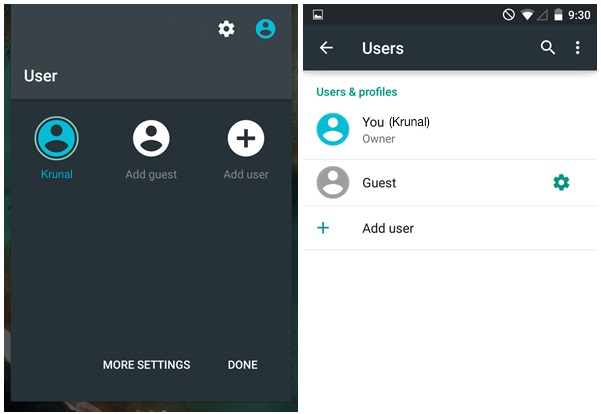Tap the Add guest avatar icon

pyautogui.click(x=151, y=138)
